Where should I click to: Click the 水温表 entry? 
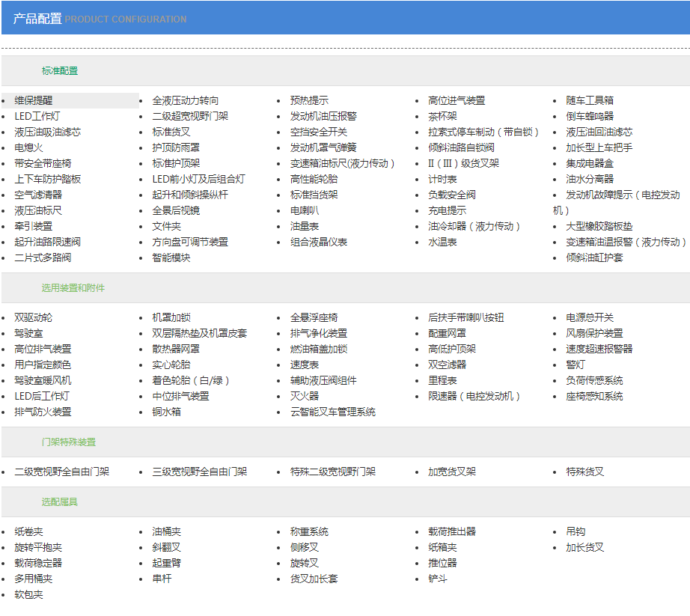pyautogui.click(x=442, y=242)
